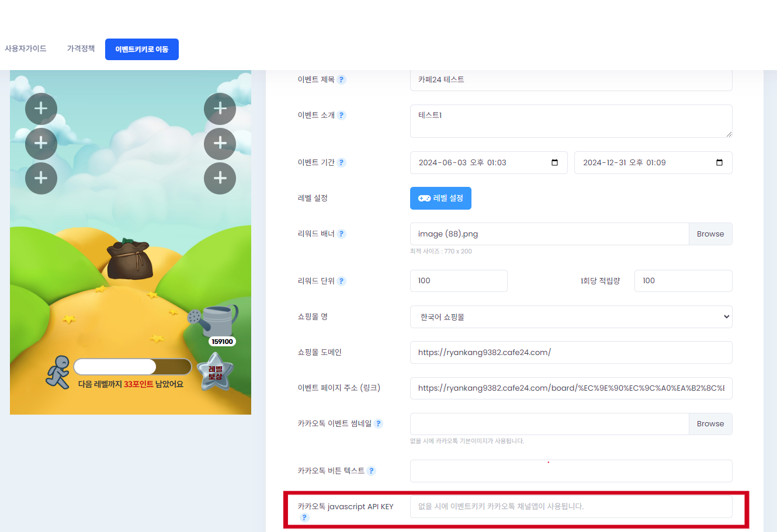Click the watering can icon in game preview

[214, 321]
